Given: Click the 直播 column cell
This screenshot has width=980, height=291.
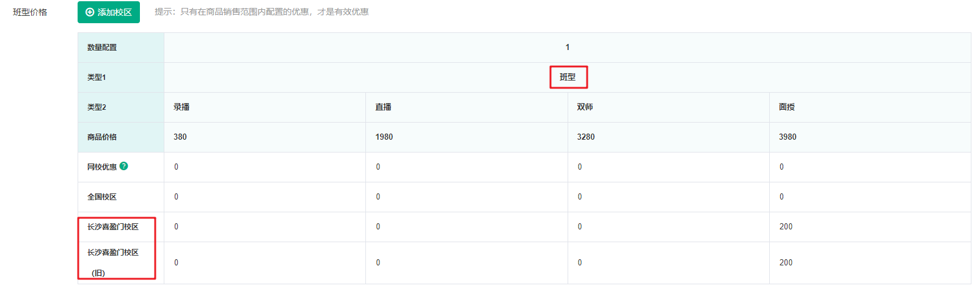Looking at the screenshot, I should pos(467,107).
